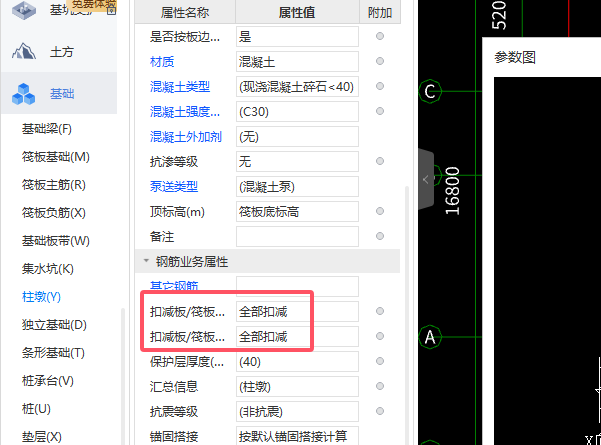The image size is (601, 445).
Task: Collapse the side panel with arrow handle
Action: (x=426, y=179)
